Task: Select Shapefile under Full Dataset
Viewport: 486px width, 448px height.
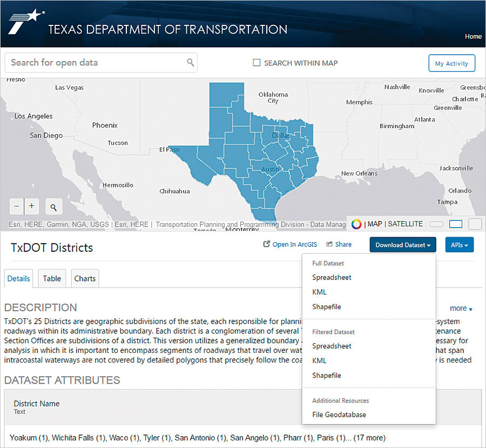Action: (x=326, y=306)
